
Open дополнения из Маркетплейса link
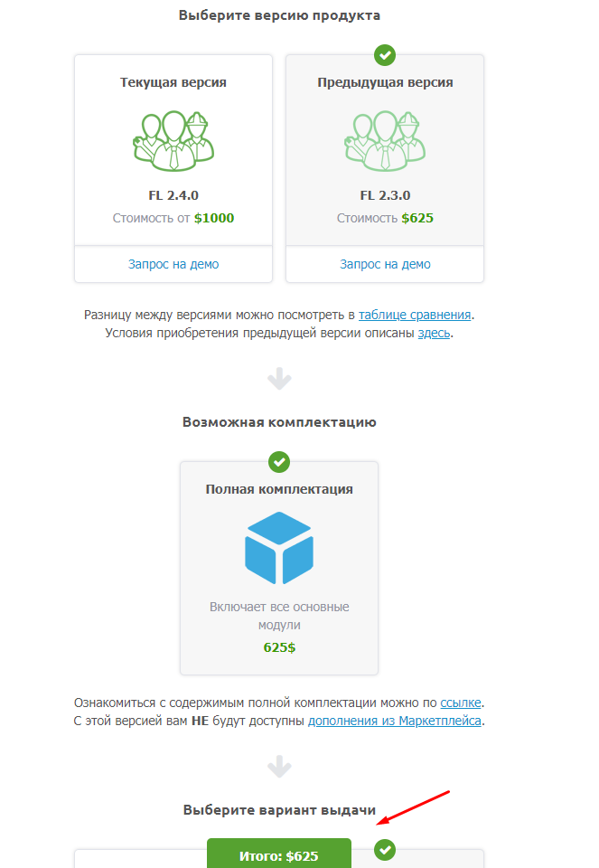(x=394, y=721)
